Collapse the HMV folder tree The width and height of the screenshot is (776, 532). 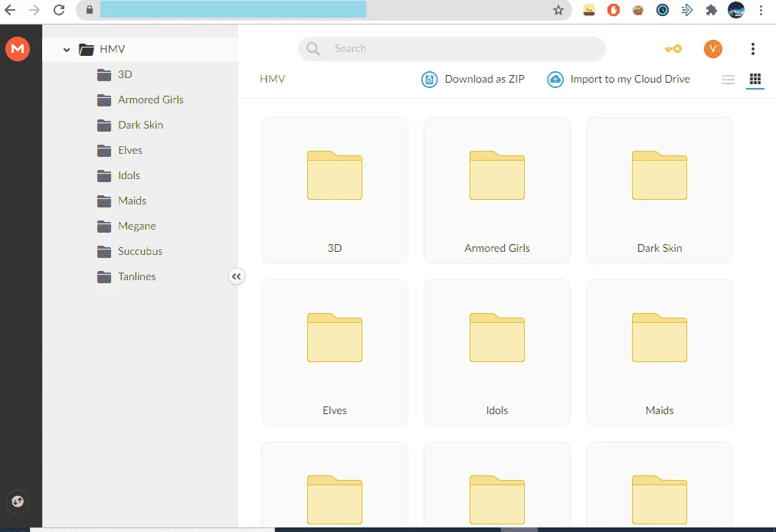[x=67, y=50]
